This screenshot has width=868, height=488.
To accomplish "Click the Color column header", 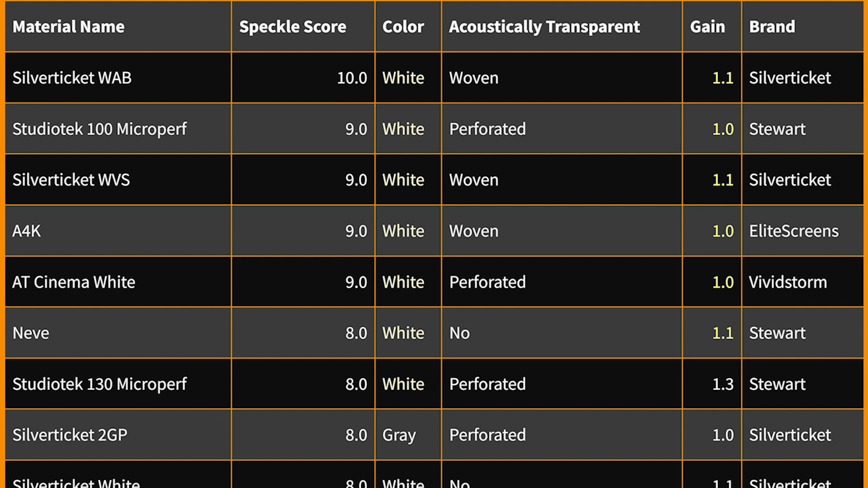I will [408, 27].
